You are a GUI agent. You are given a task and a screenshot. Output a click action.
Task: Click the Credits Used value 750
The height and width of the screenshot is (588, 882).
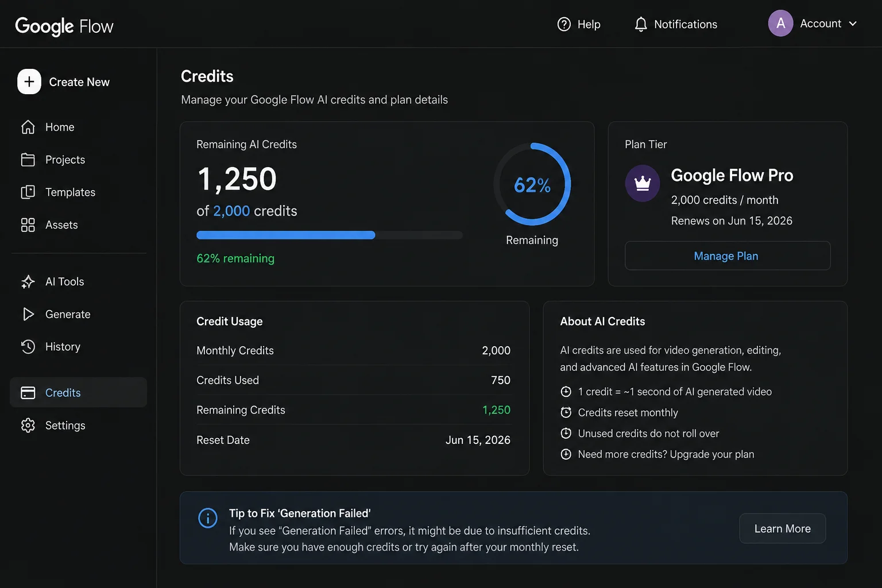coord(501,380)
